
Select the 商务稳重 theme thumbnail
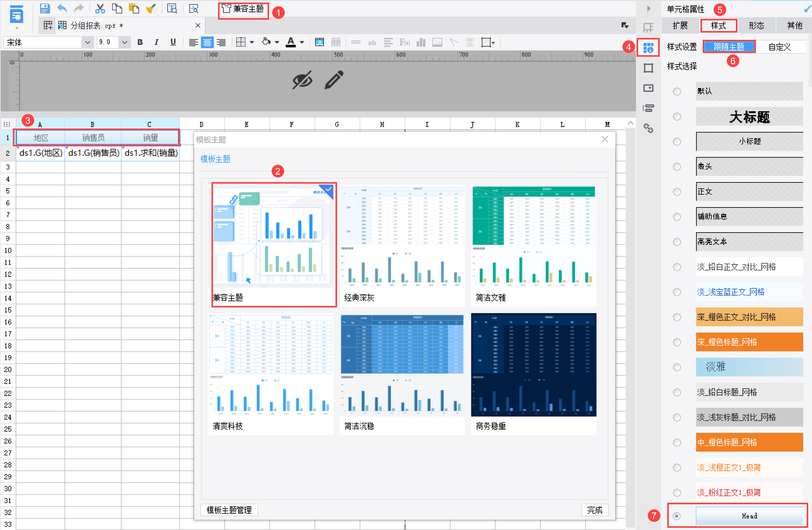(x=533, y=365)
